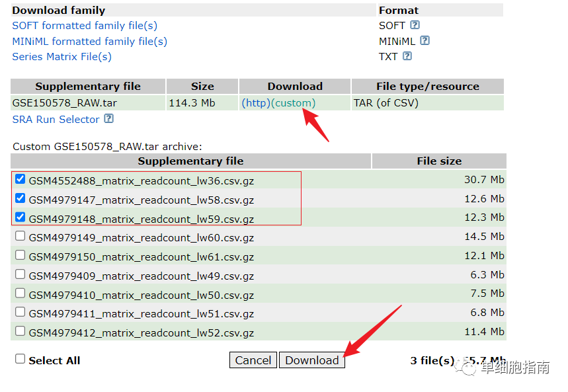Open the MINiML format help icon
The width and height of the screenshot is (568, 392).
pos(425,40)
